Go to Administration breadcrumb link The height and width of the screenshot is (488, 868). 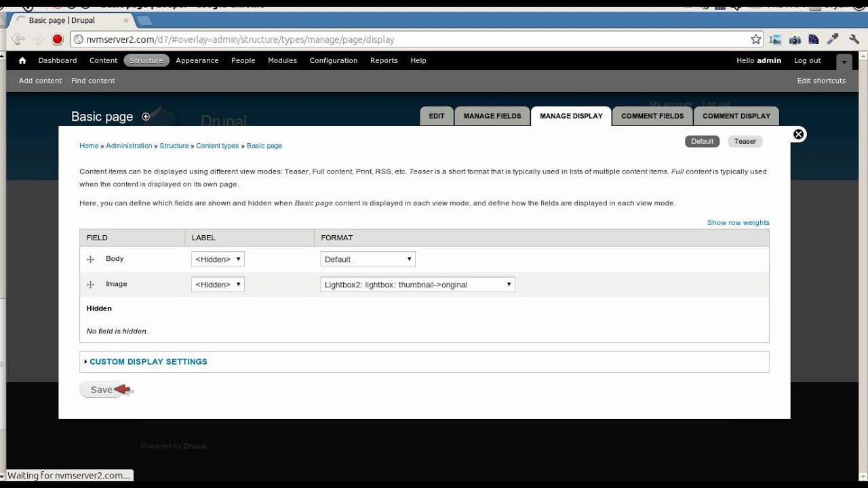tap(129, 146)
